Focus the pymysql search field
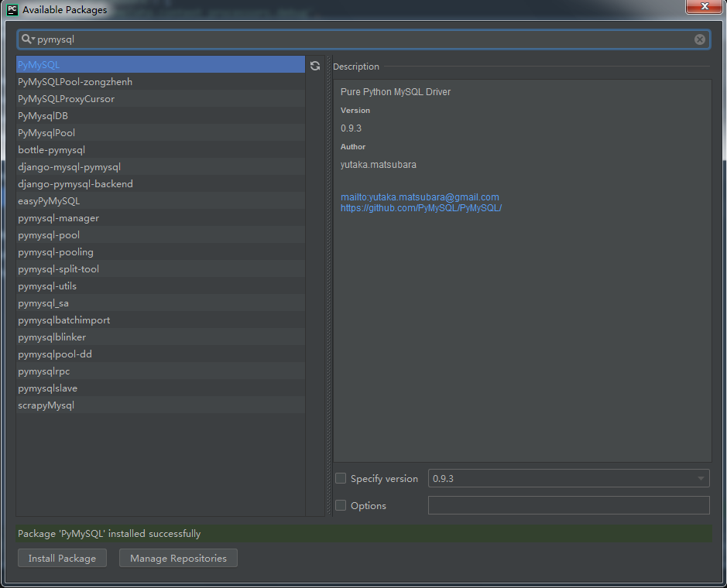Viewport: 727px width, 588px height. 364,39
